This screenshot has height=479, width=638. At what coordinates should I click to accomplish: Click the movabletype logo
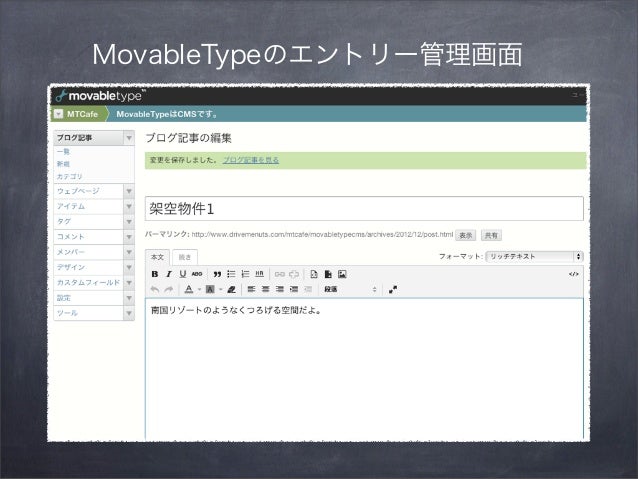(101, 96)
